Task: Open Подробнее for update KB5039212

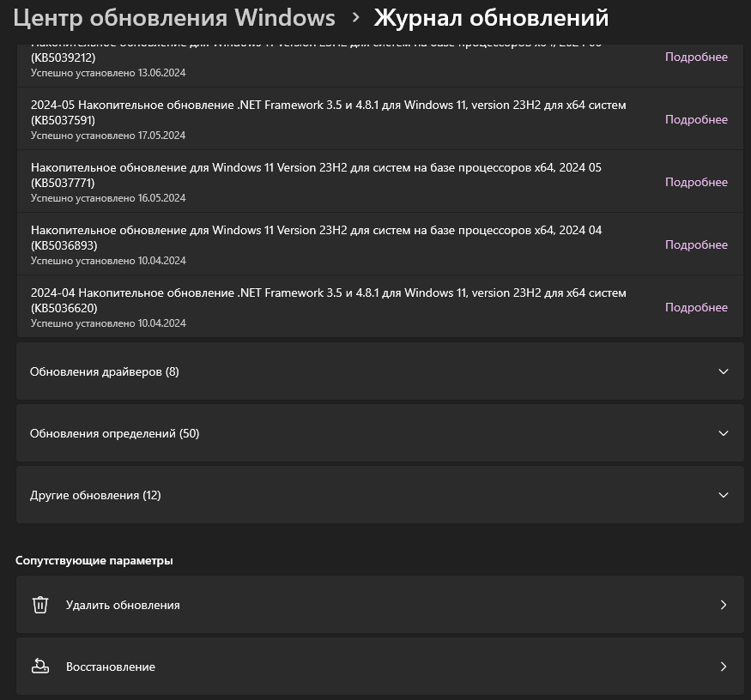Action: [696, 57]
